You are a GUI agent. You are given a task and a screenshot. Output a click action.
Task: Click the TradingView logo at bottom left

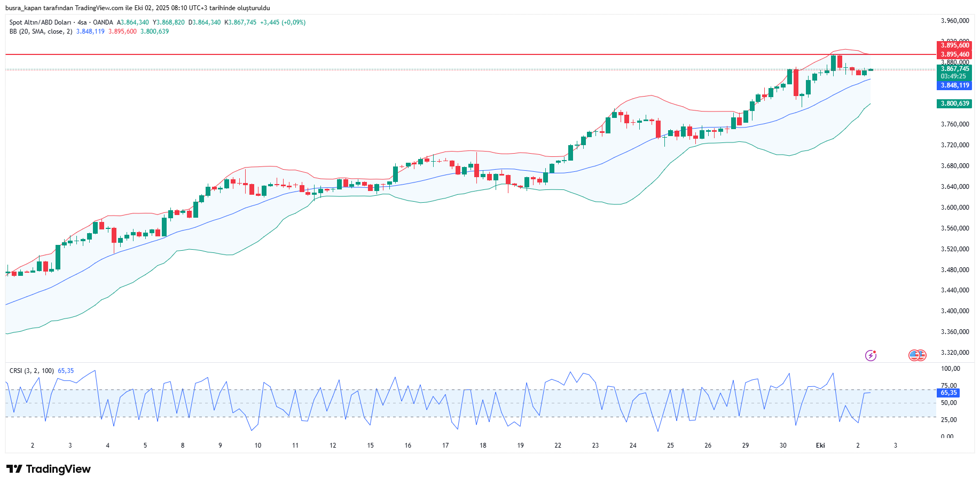(x=49, y=469)
